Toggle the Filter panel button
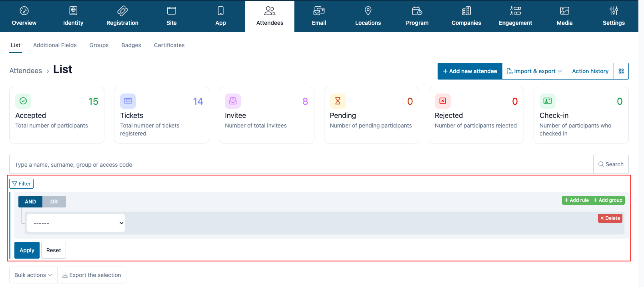This screenshot has width=644, height=287. [x=22, y=183]
